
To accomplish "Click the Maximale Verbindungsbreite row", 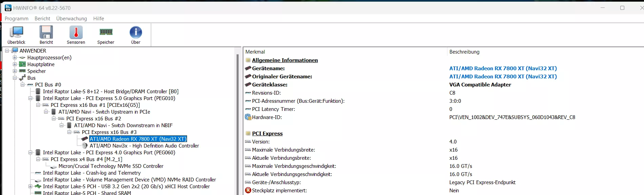I will pyautogui.click(x=444, y=150).
